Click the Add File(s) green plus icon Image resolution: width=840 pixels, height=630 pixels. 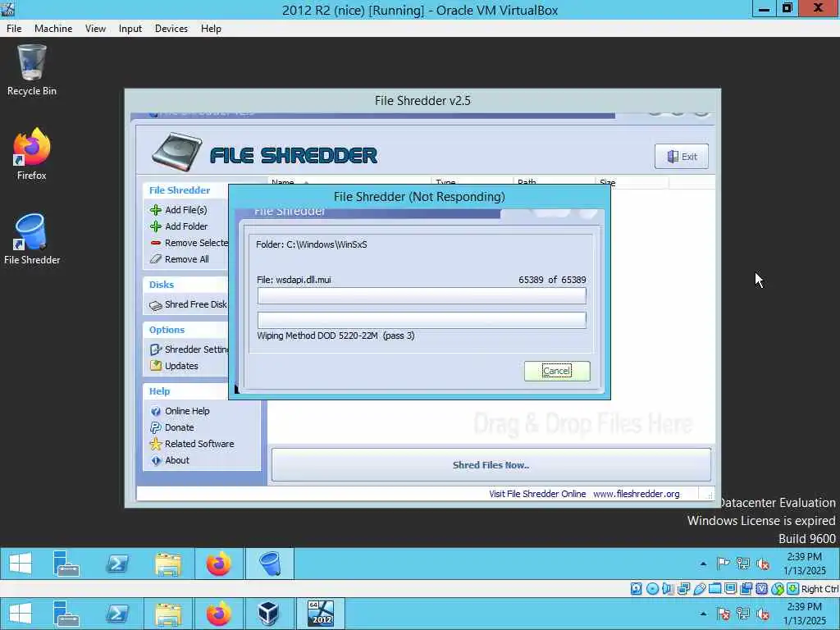click(155, 210)
